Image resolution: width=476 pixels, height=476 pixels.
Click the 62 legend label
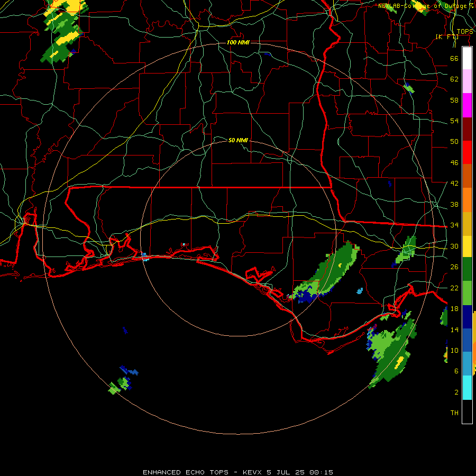[454, 79]
